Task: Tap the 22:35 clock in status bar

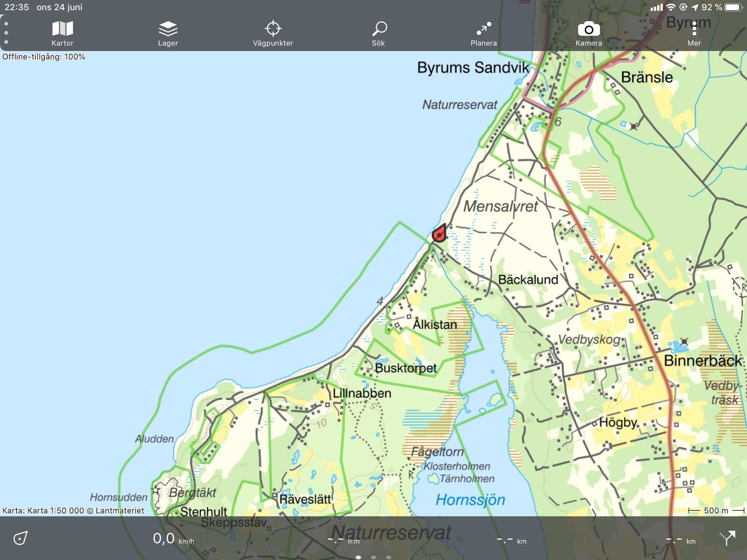Action: tap(16, 7)
